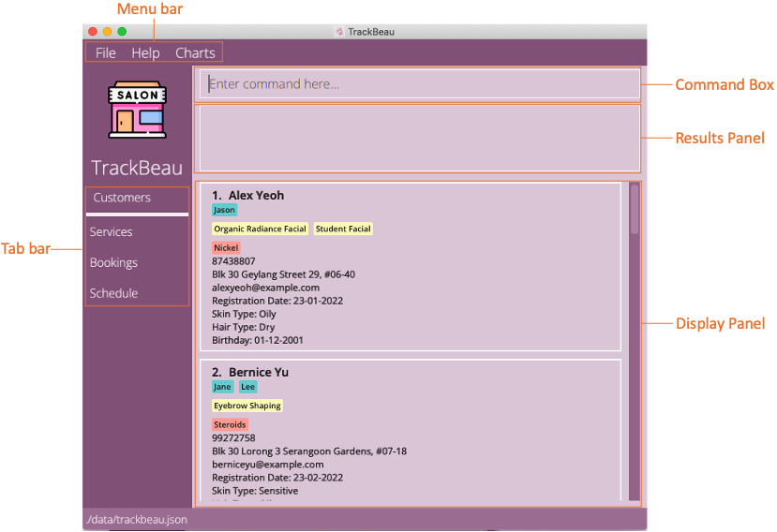
Task: Open the File menu
Action: (106, 53)
